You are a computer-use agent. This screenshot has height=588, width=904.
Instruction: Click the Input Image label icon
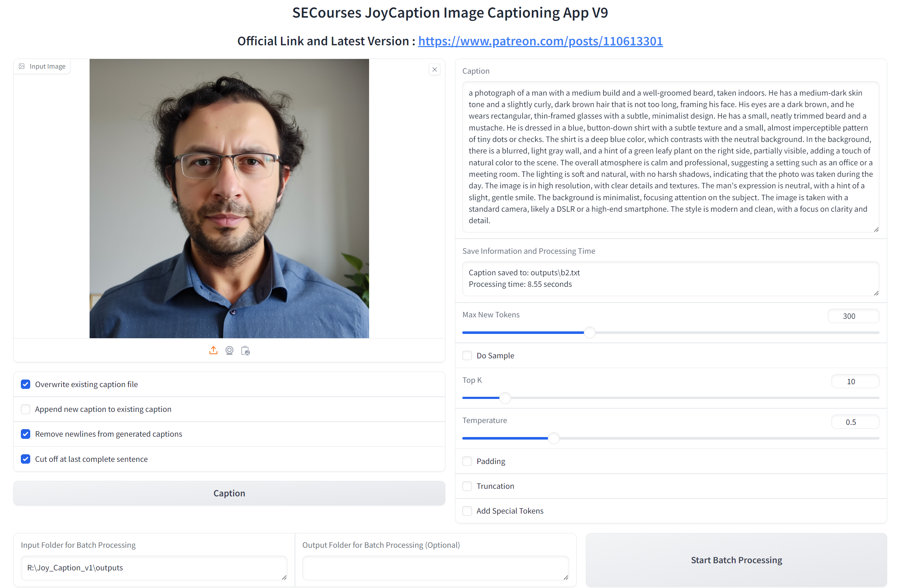tap(22, 66)
